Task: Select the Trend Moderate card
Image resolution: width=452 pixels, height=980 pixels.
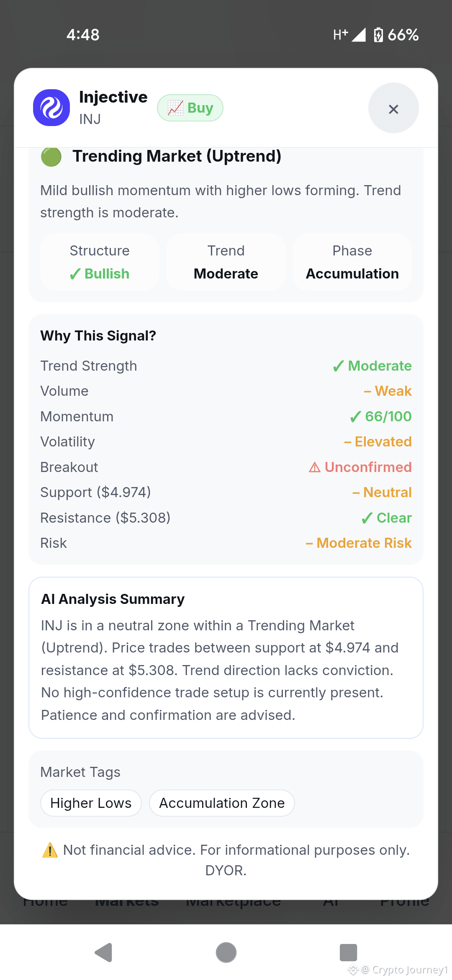Action: (226, 262)
